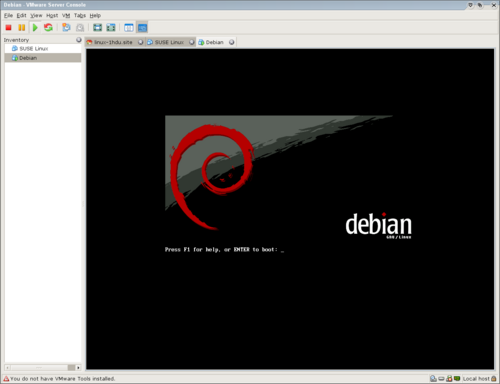
Task: Click the 'VMware Tools not installed' status message
Action: click(x=63, y=379)
